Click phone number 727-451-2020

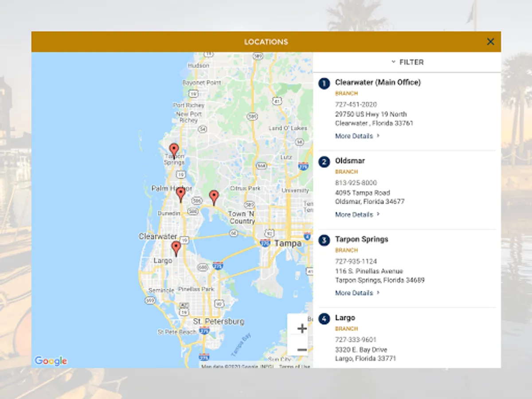pyautogui.click(x=356, y=105)
